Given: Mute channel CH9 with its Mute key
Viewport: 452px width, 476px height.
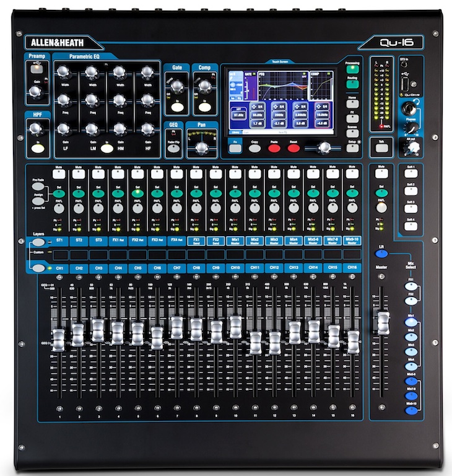Looking at the screenshot, I should pyautogui.click(x=215, y=174).
